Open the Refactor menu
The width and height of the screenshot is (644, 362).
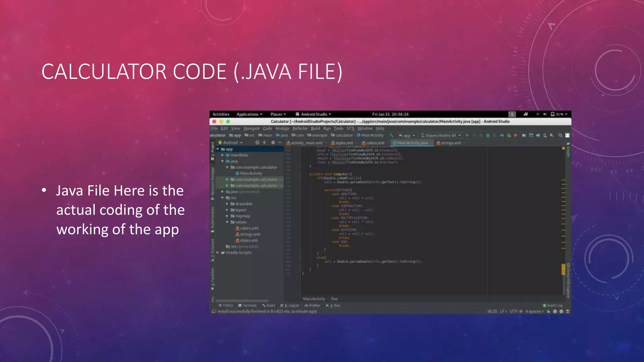click(300, 129)
